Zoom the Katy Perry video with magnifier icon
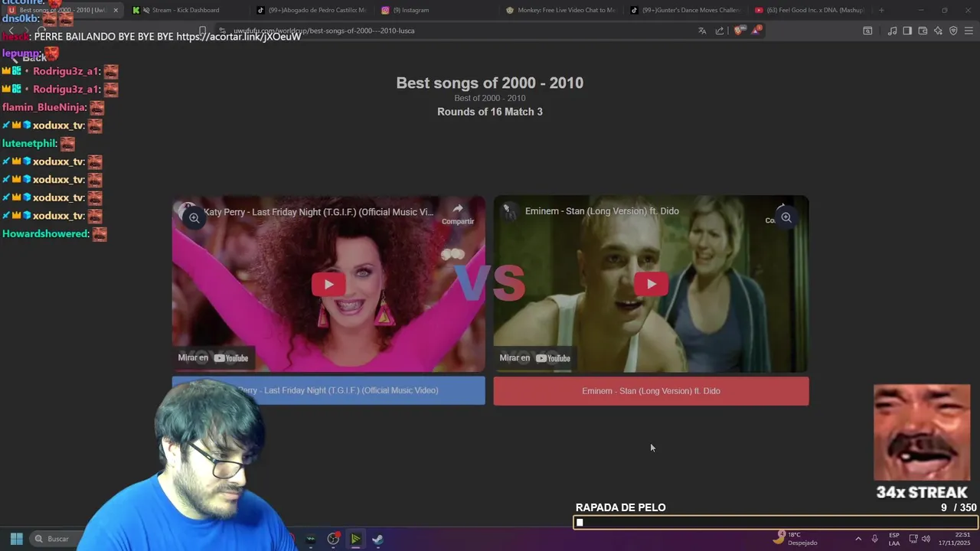The width and height of the screenshot is (980, 551). [194, 218]
